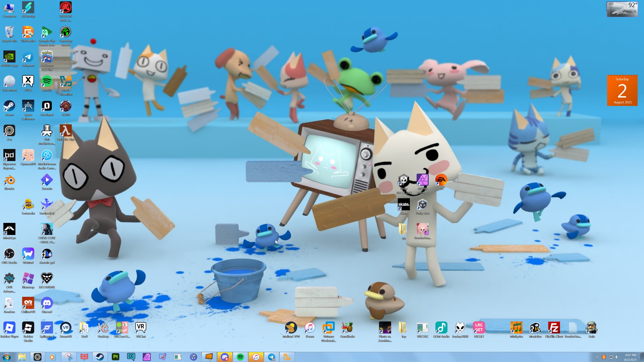Open deemix-gui shortcut
This screenshot has width=644, height=362.
(47, 256)
